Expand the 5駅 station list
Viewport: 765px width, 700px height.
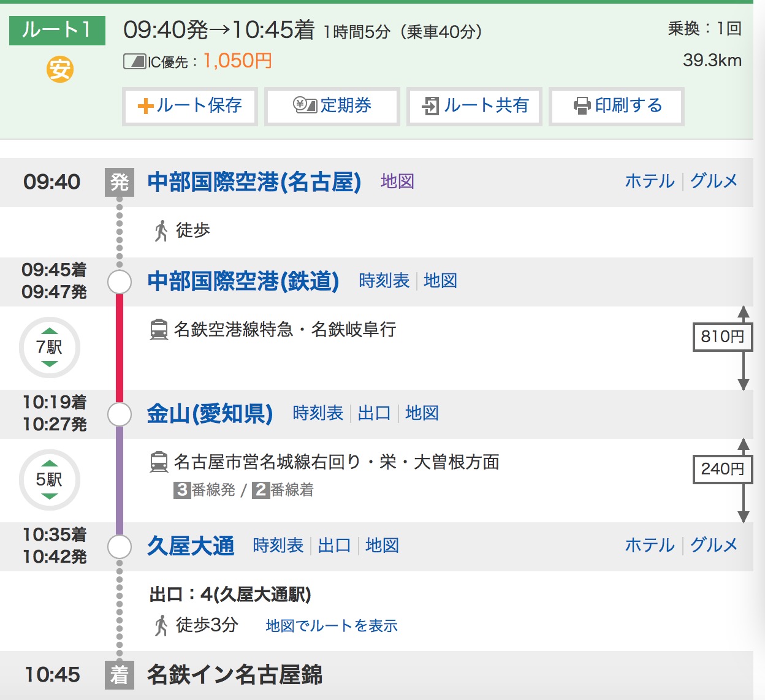[x=50, y=480]
